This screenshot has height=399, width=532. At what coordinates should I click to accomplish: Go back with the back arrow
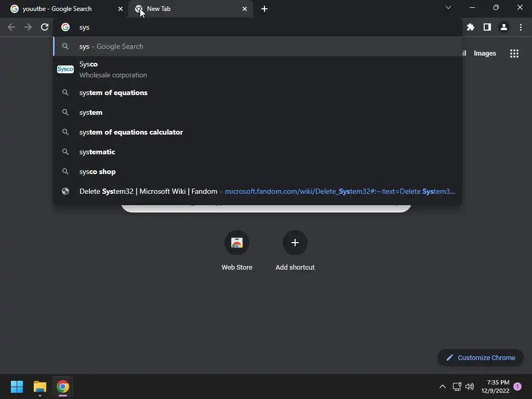point(11,27)
